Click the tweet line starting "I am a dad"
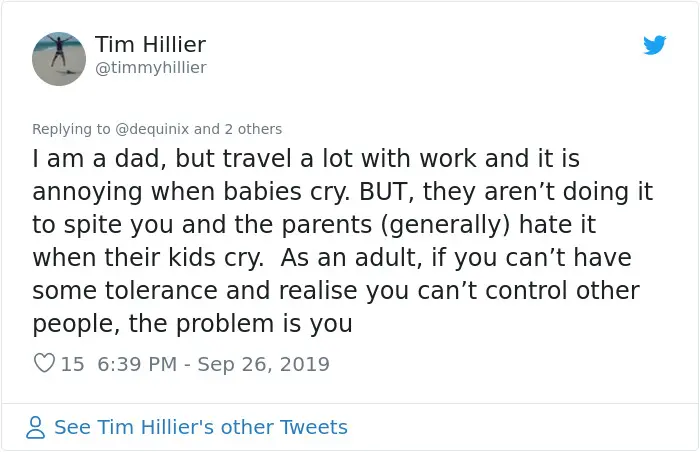Image resolution: width=700 pixels, height=452 pixels. click(x=306, y=160)
